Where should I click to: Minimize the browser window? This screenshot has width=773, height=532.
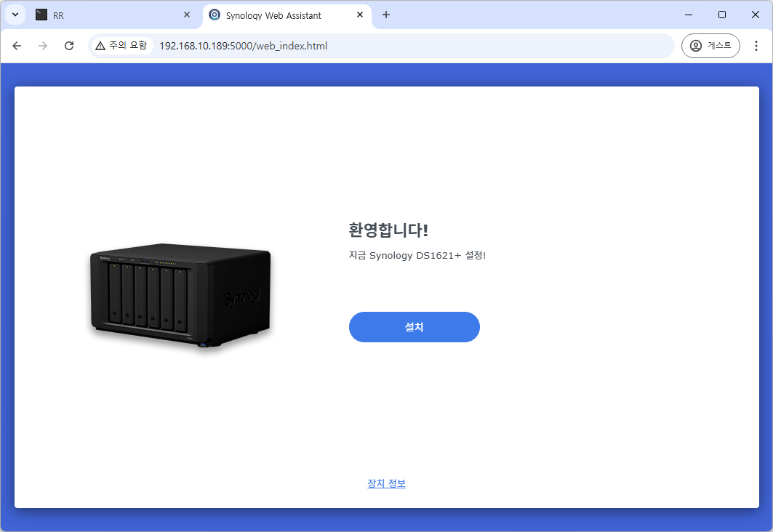point(689,15)
